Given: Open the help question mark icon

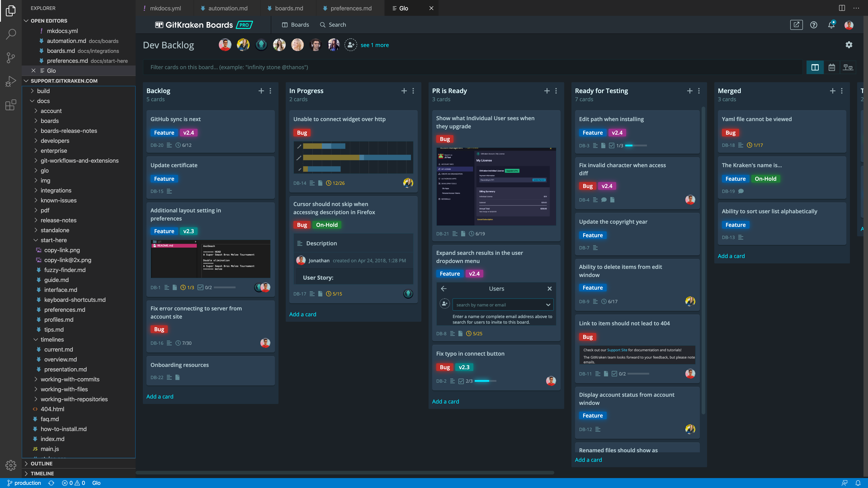Looking at the screenshot, I should point(814,25).
